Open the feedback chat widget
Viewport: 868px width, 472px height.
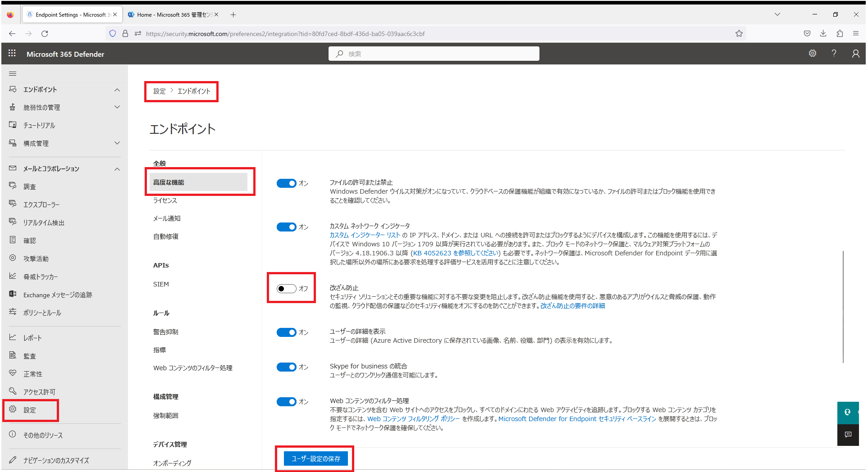tap(848, 435)
